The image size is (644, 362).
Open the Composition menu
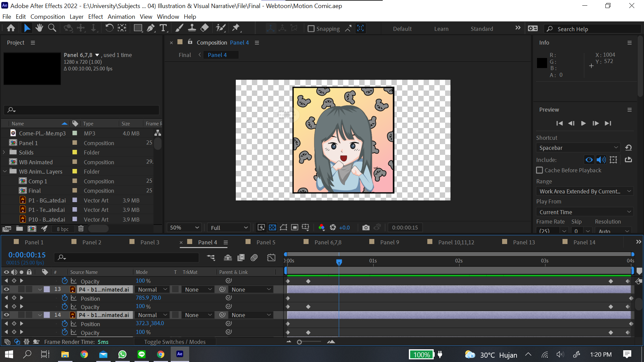(48, 16)
